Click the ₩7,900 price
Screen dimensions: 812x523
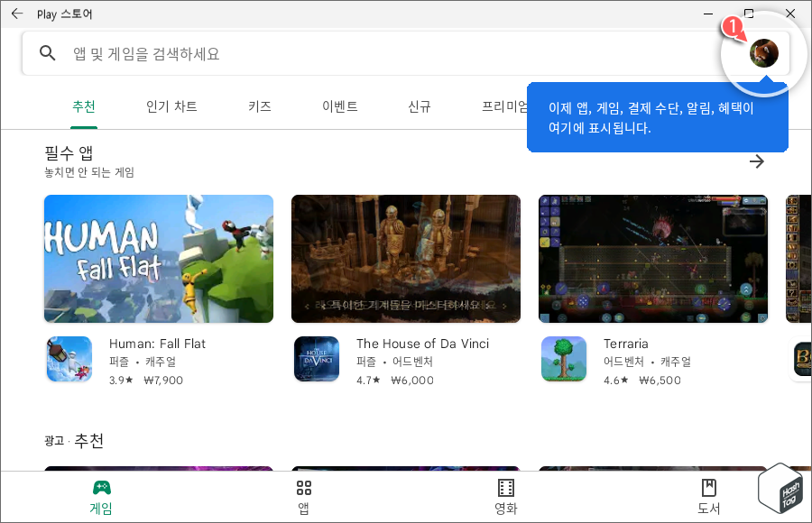[x=163, y=381]
